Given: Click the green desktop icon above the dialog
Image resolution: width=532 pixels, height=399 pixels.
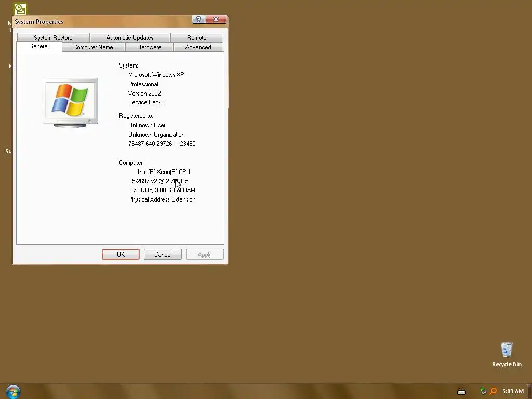Looking at the screenshot, I should pyautogui.click(x=20, y=9).
